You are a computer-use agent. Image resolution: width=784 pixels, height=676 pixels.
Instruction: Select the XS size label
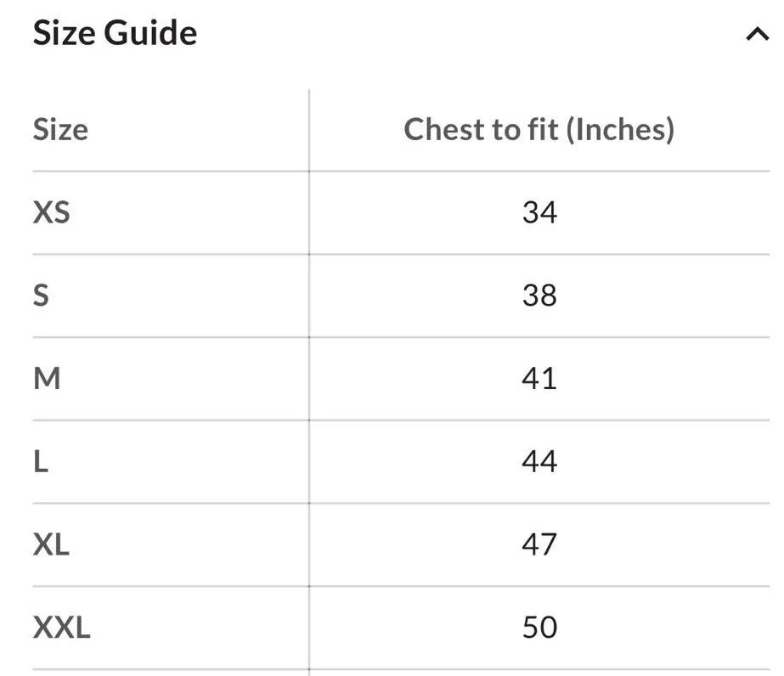click(51, 211)
